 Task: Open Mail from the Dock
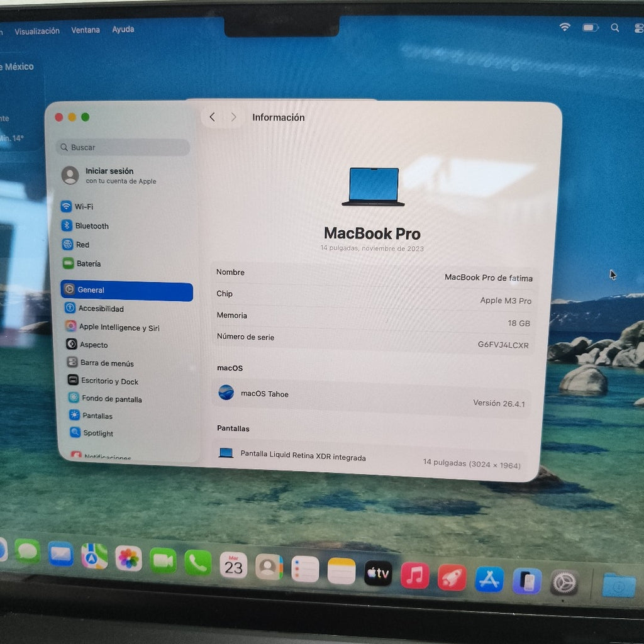(61, 553)
